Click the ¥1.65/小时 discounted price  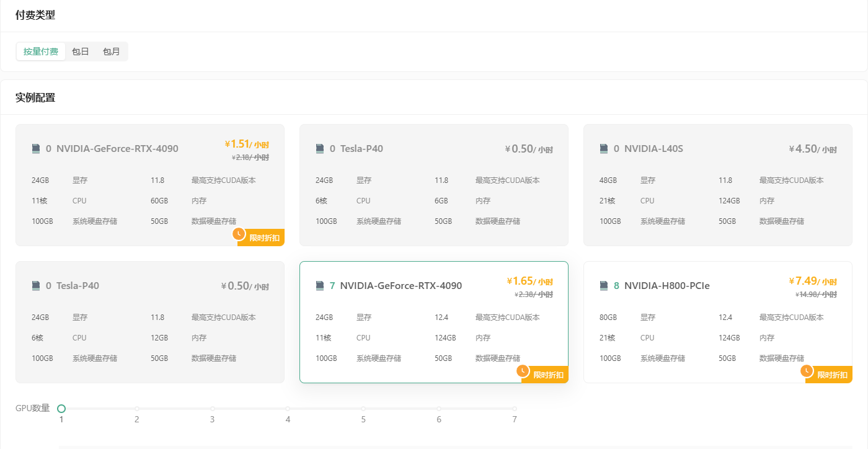(x=529, y=281)
